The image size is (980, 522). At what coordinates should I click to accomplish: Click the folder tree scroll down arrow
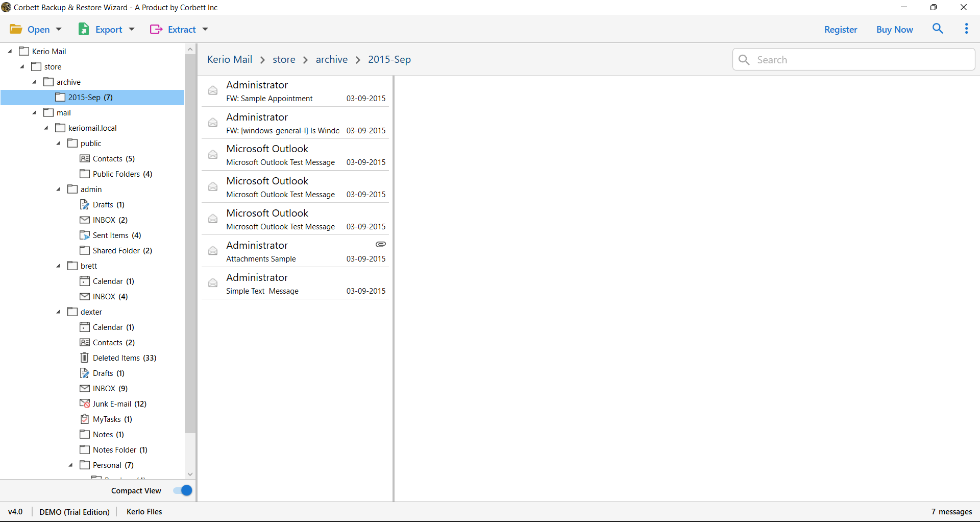tap(190, 474)
